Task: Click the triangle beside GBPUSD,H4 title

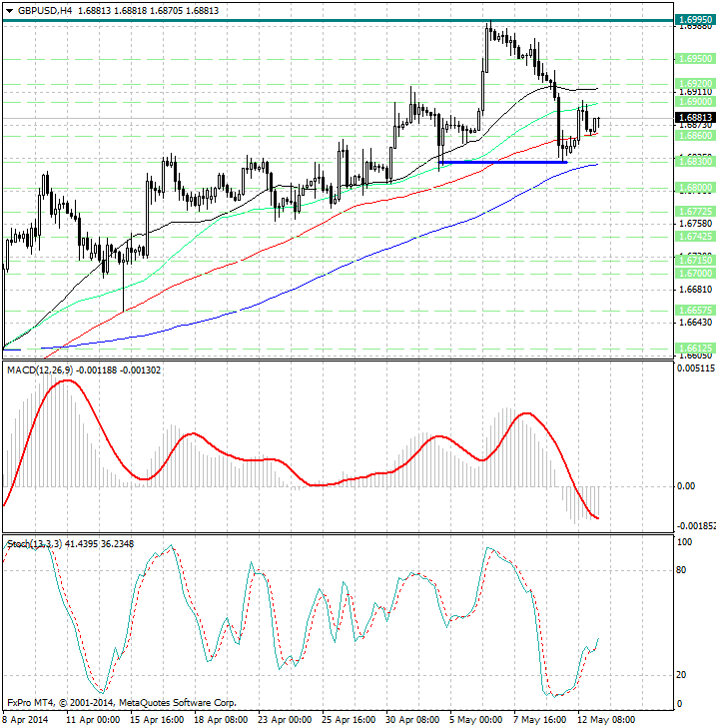Action: [9, 11]
